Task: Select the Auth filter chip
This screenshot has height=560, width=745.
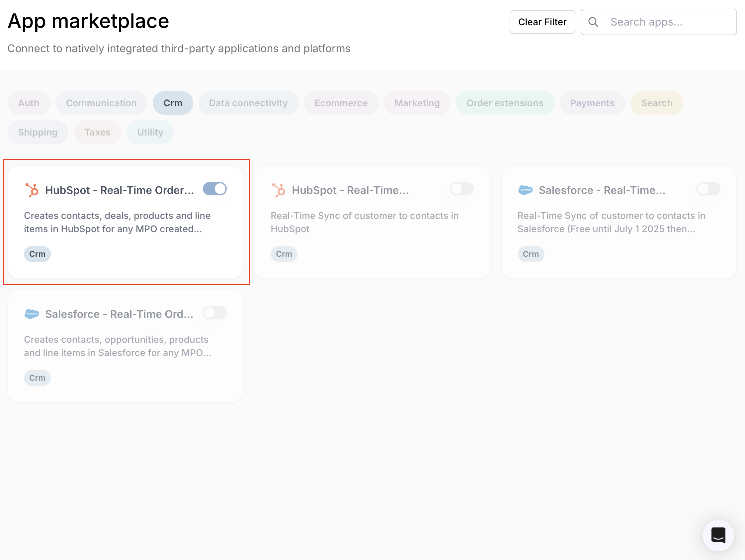Action: pos(29,103)
